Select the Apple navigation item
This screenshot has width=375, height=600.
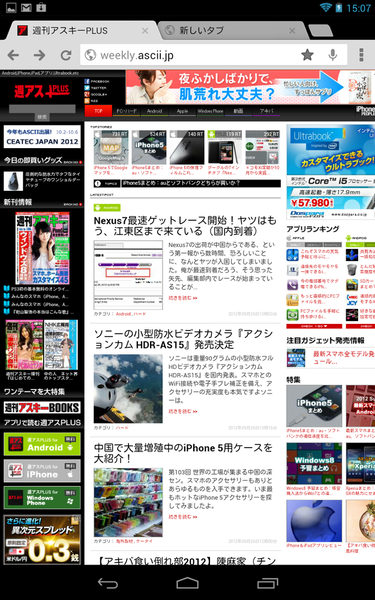tap(182, 111)
